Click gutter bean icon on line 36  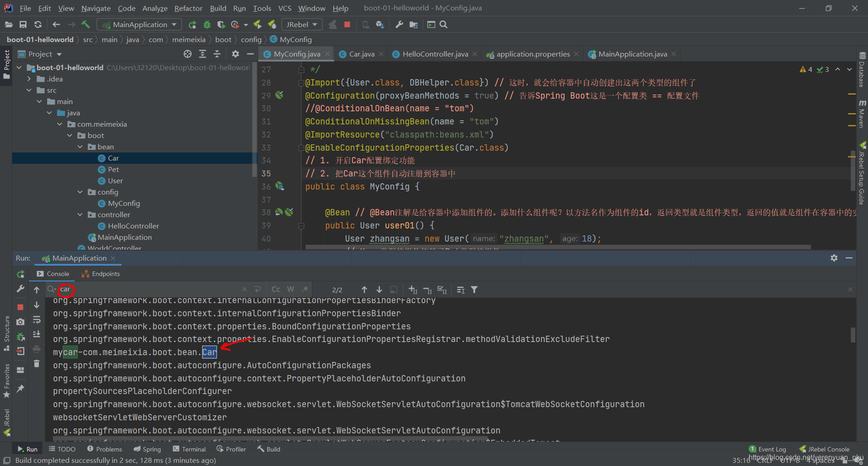pyautogui.click(x=280, y=186)
